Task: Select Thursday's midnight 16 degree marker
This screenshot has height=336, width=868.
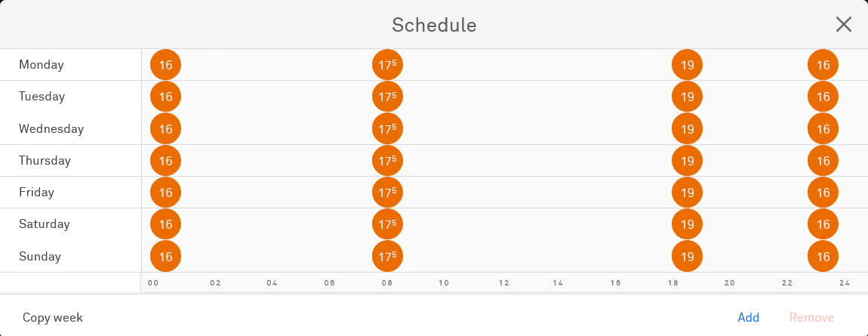Action: [166, 161]
